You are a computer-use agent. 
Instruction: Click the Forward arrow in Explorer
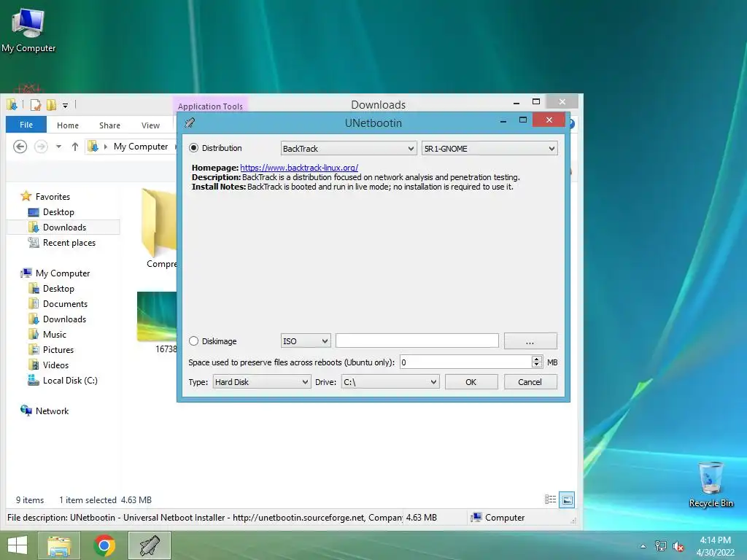[41, 147]
